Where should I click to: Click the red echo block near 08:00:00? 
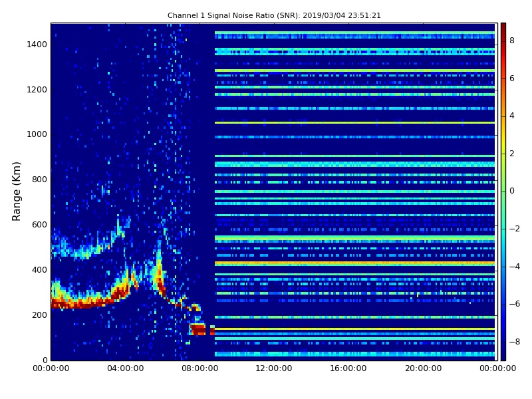198,329
